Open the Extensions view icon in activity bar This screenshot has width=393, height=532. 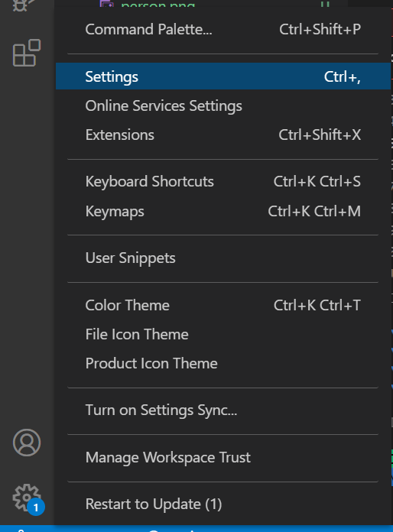coord(27,53)
